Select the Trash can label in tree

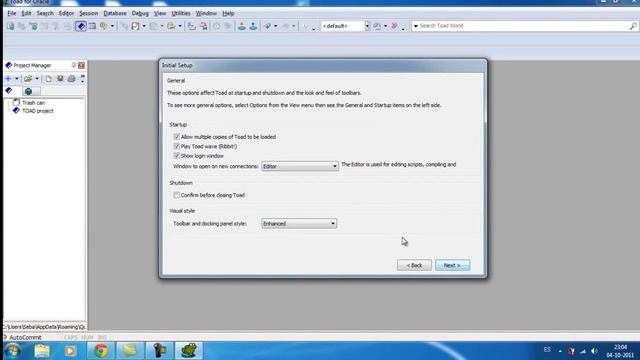click(33, 103)
